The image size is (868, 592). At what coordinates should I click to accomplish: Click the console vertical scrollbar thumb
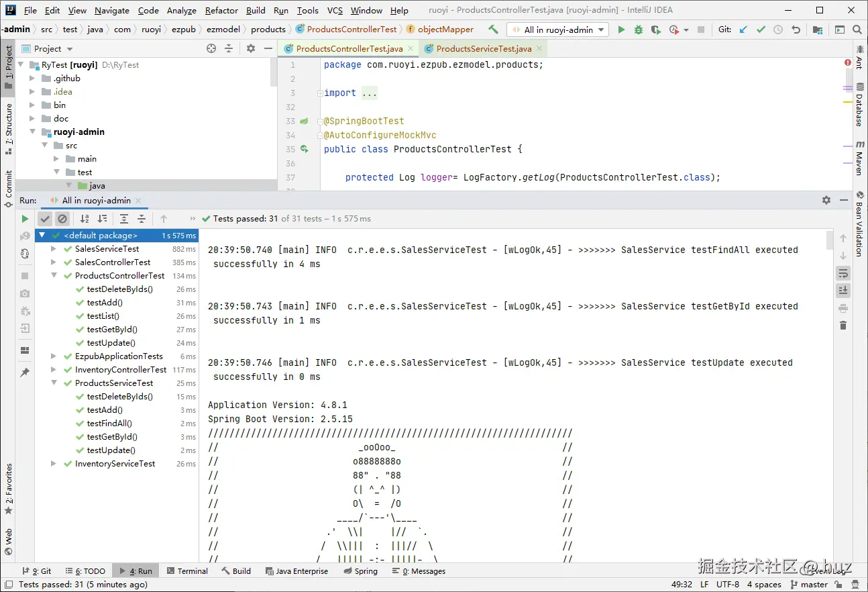[830, 240]
